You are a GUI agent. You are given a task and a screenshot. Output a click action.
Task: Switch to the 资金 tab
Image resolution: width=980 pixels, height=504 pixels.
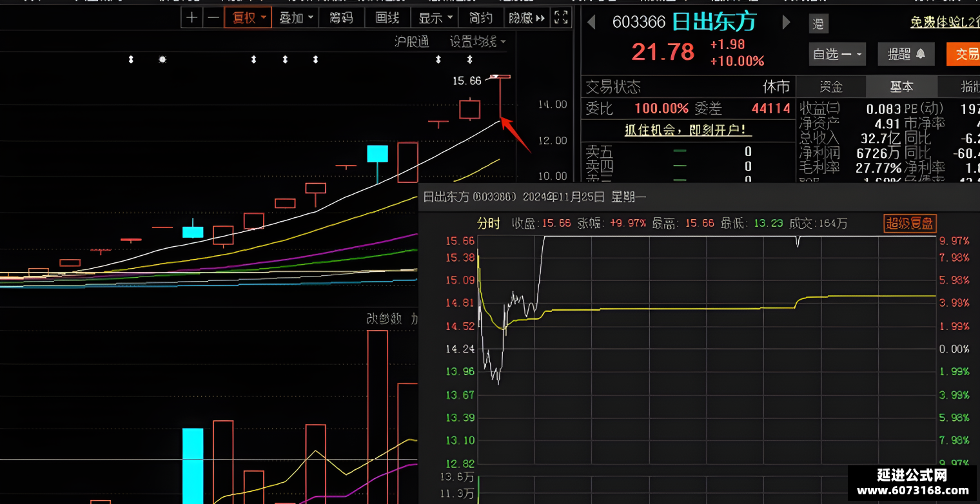831,86
